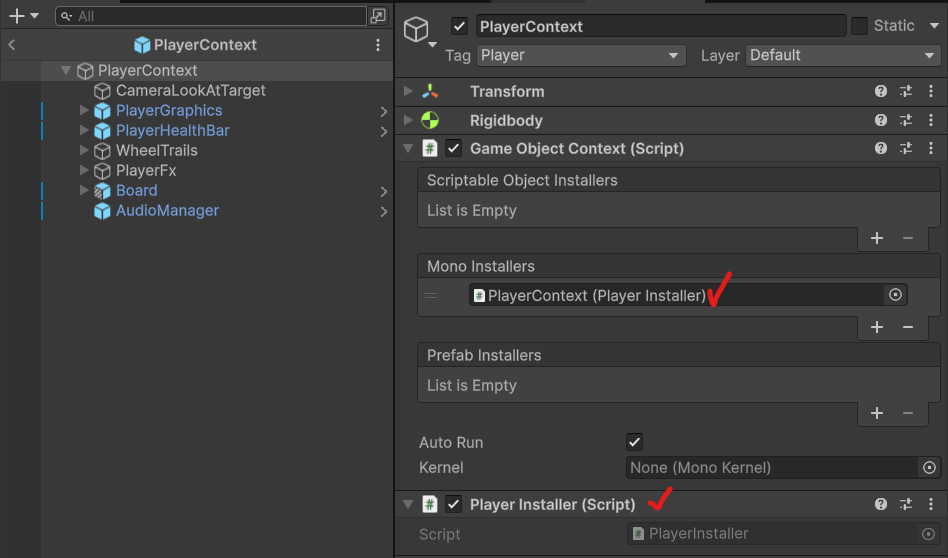Click the object name field PlayerContext

pos(660,27)
